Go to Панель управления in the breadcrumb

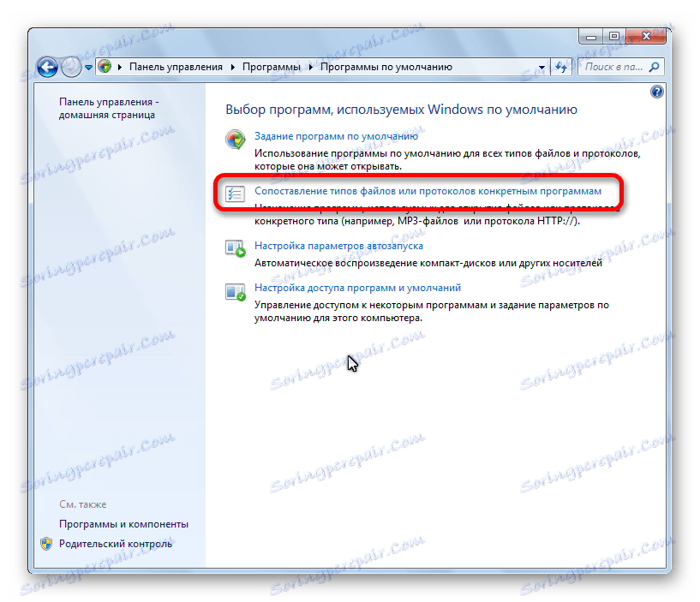pyautogui.click(x=176, y=67)
